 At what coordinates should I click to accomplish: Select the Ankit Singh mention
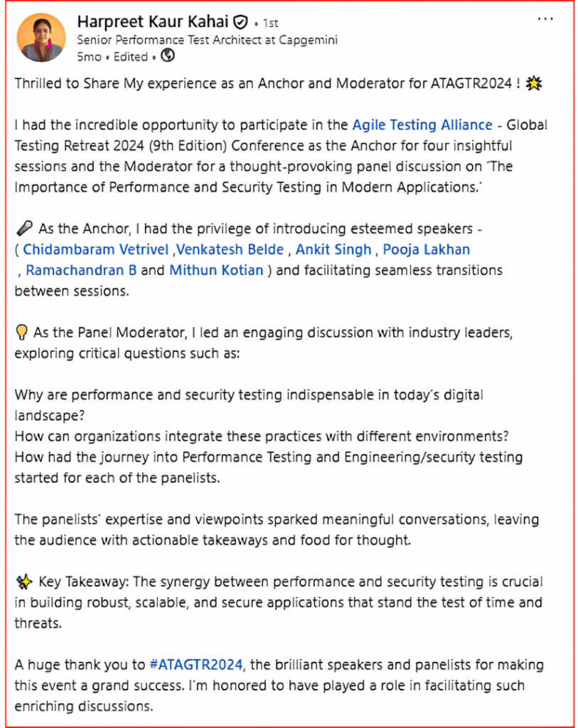click(x=333, y=250)
